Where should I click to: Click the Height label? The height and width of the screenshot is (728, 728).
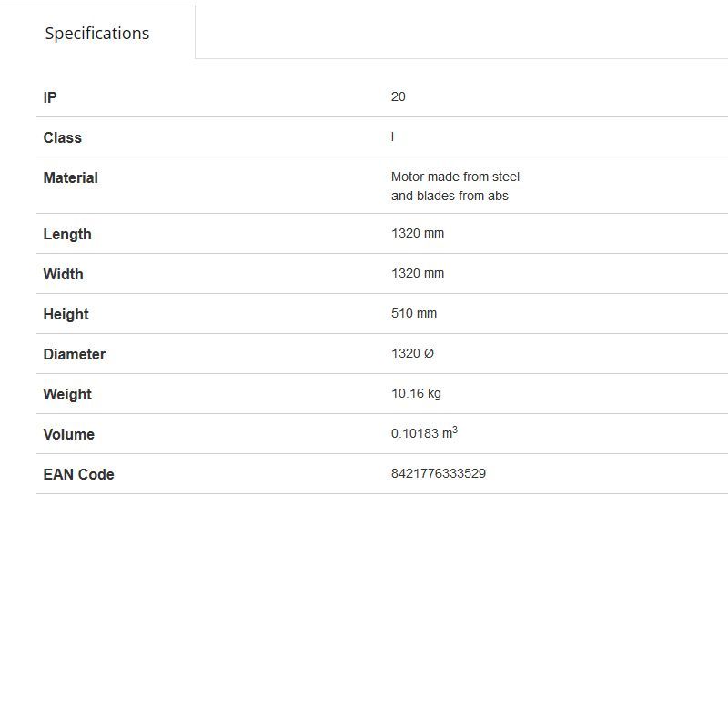[x=66, y=314]
